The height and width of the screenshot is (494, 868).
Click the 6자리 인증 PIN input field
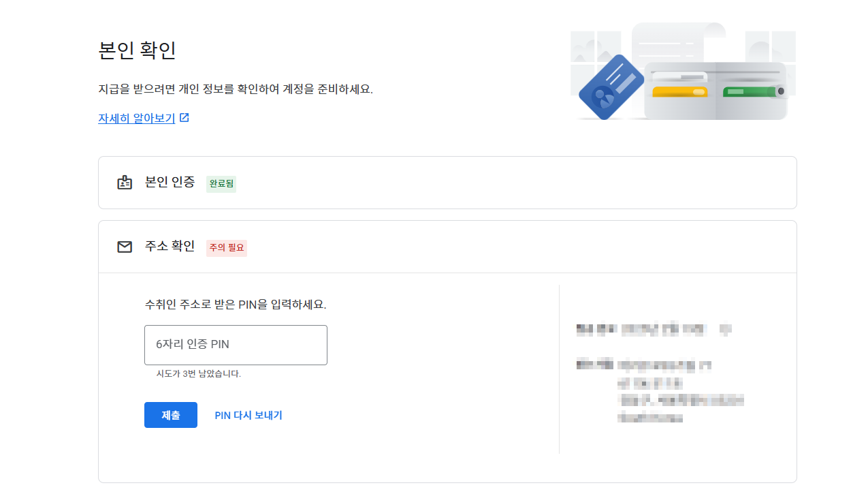pos(235,345)
